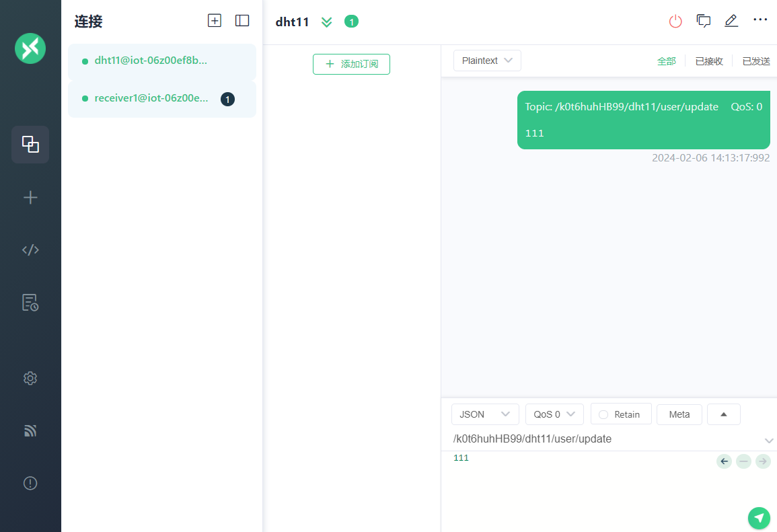Click the topic input field

click(x=605, y=439)
